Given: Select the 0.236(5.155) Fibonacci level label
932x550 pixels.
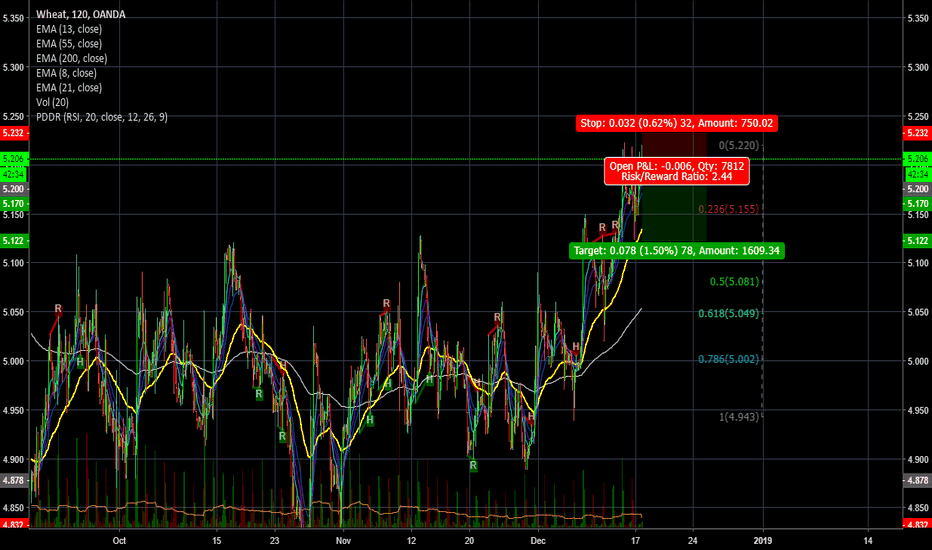Looking at the screenshot, I should tap(728, 209).
